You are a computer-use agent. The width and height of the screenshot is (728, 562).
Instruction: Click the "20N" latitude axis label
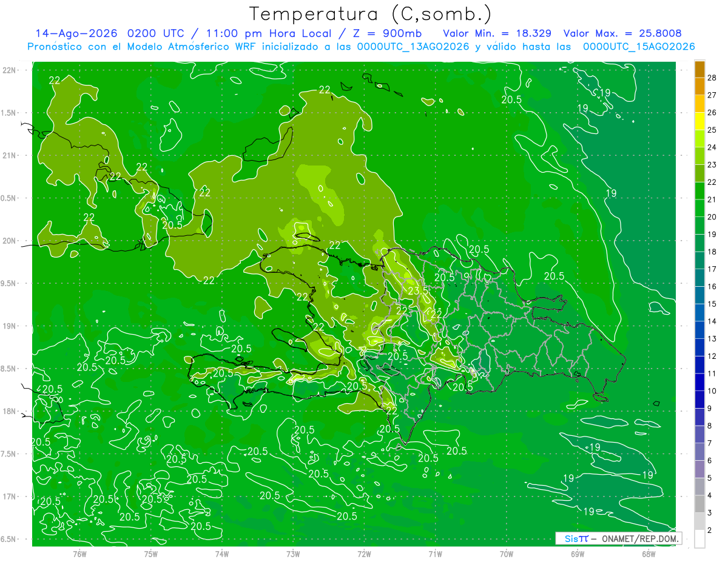(9, 241)
